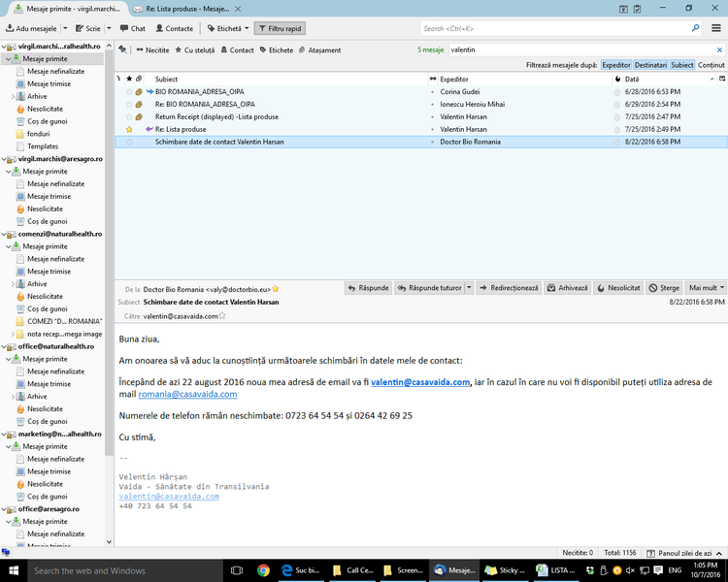Open the application hamburger menu icon
This screenshot has height=582, width=728.
(716, 28)
